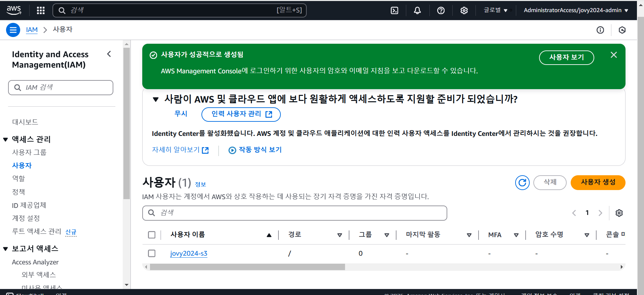Open Policies in sidebar
644x295 pixels.
(x=18, y=192)
